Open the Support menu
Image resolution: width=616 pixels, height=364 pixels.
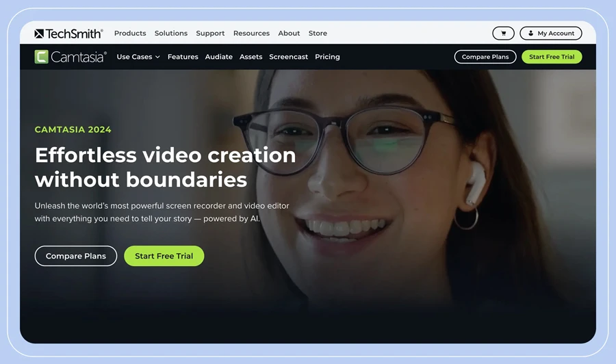(210, 34)
